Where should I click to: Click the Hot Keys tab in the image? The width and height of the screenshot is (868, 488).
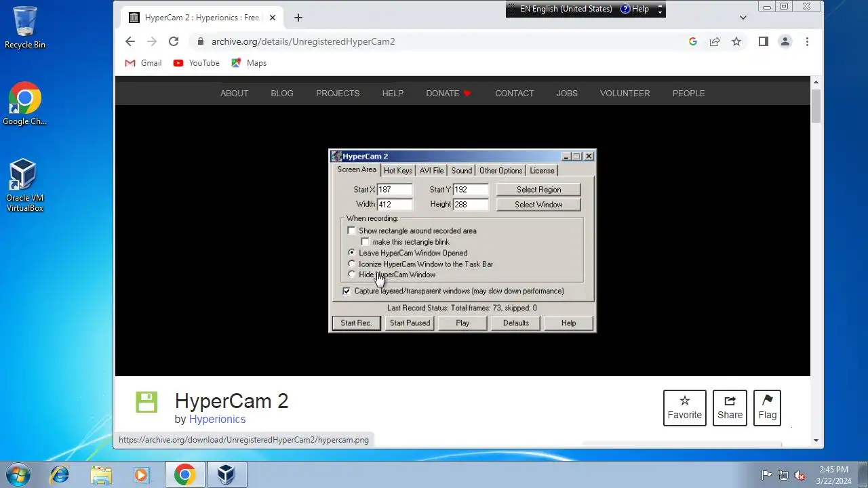click(x=397, y=171)
